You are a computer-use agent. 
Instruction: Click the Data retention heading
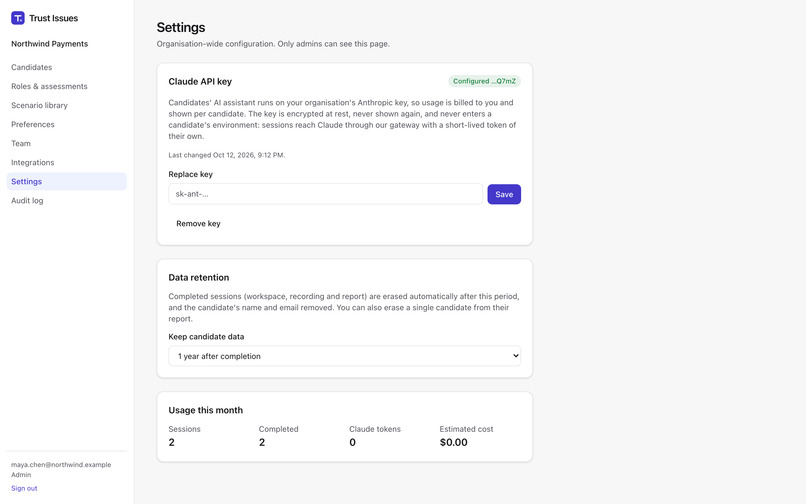click(x=198, y=277)
